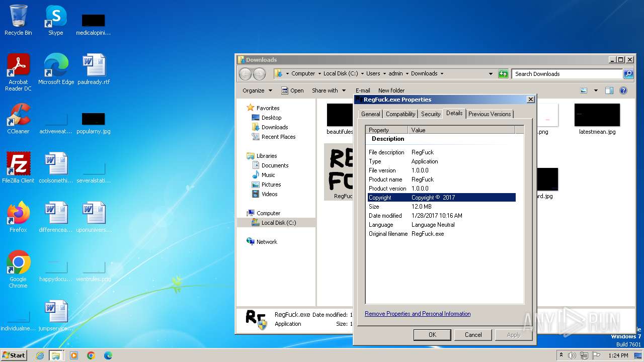Launch the Microsoft Edge desktop icon

coord(56,69)
